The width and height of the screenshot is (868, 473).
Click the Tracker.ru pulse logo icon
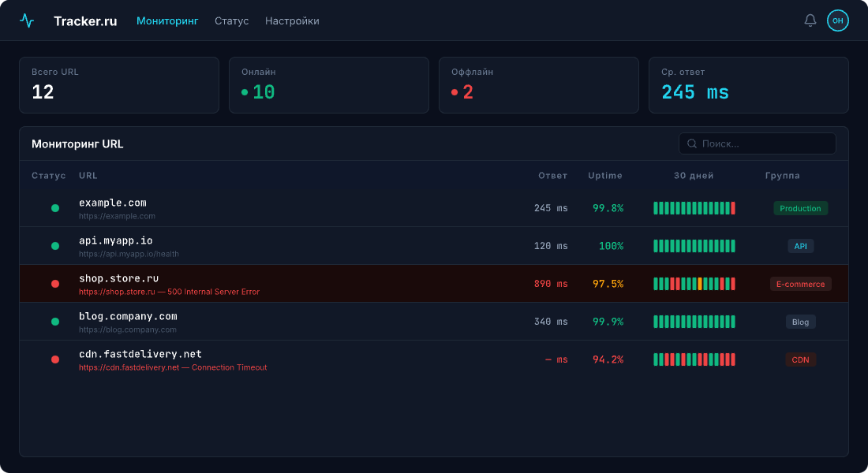[x=27, y=21]
